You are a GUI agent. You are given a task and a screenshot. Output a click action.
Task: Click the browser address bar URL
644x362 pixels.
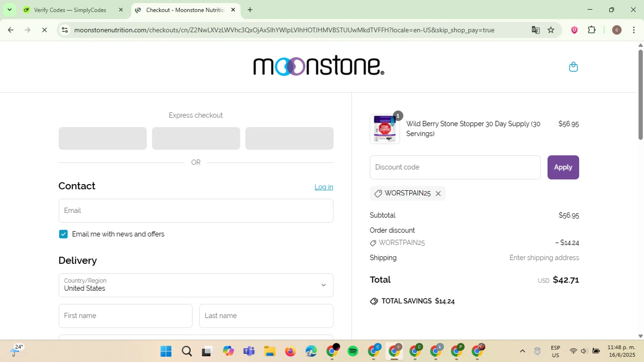(x=284, y=30)
